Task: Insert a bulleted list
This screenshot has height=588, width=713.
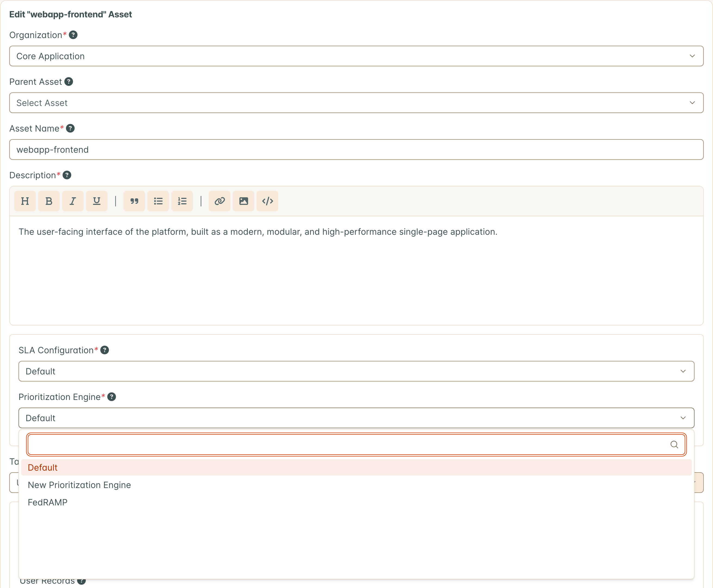Action: [158, 201]
